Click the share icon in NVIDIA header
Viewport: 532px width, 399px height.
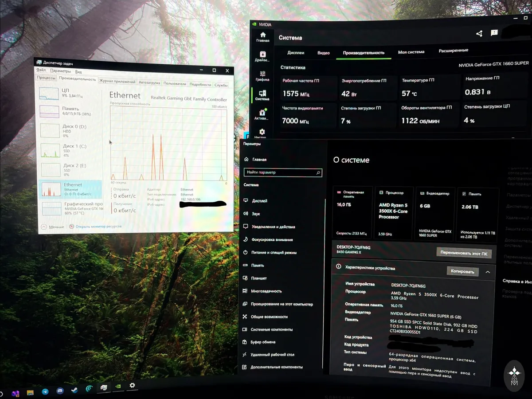click(479, 33)
